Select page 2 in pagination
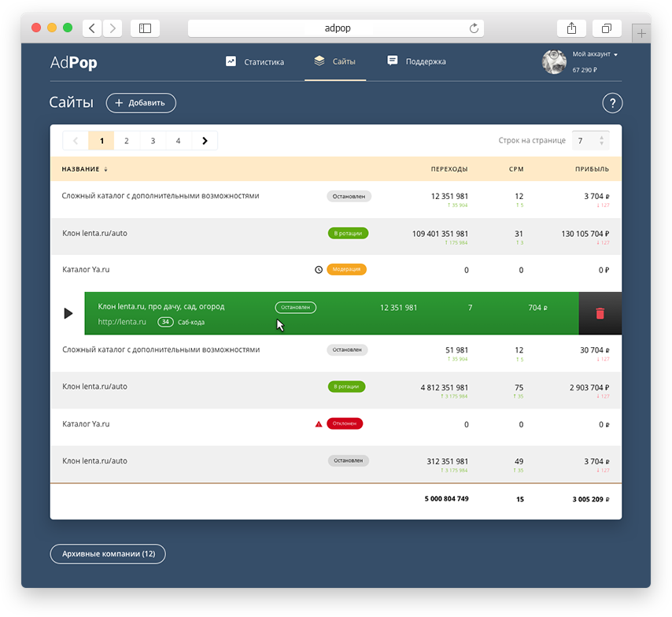Image resolution: width=672 pixels, height=617 pixels. click(x=127, y=141)
